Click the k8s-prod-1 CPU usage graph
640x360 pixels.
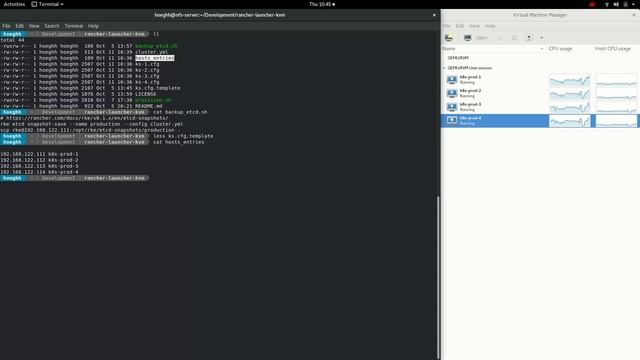coord(569,80)
